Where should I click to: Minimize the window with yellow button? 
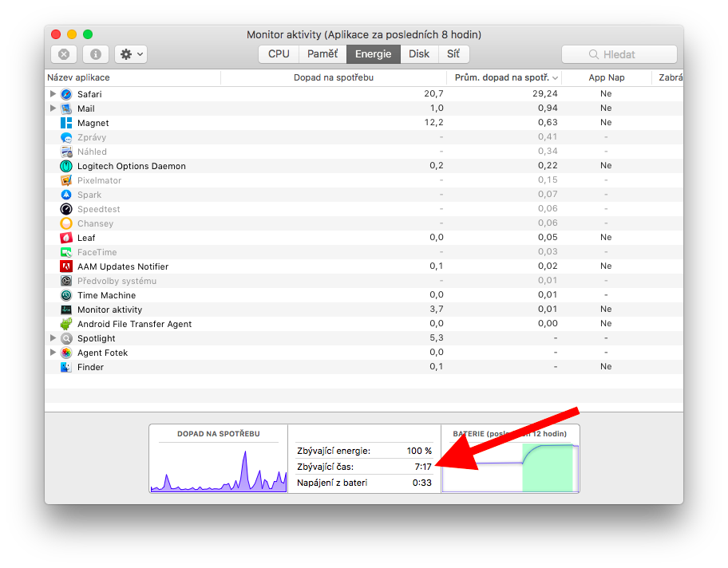pyautogui.click(x=72, y=34)
